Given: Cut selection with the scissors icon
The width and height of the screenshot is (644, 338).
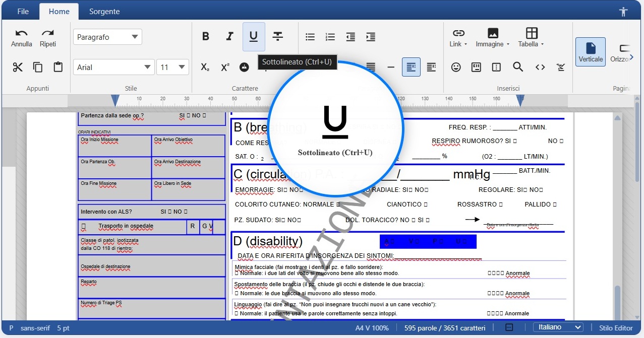Looking at the screenshot, I should click(18, 67).
